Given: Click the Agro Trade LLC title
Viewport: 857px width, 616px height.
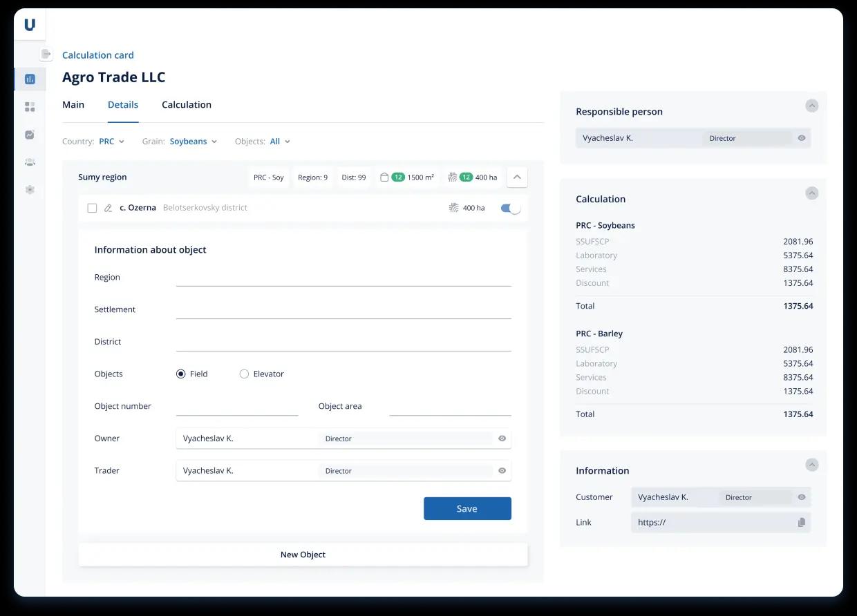Looking at the screenshot, I should pos(114,77).
